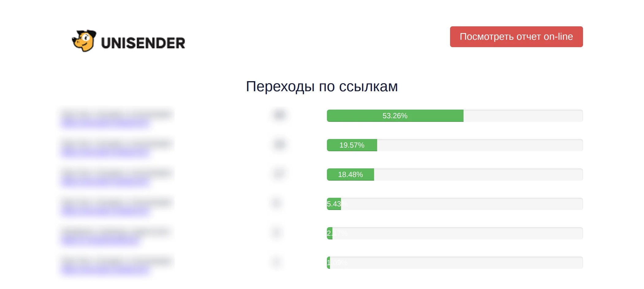Open the blurred link in fourth row
This screenshot has width=644, height=289.
point(105,211)
